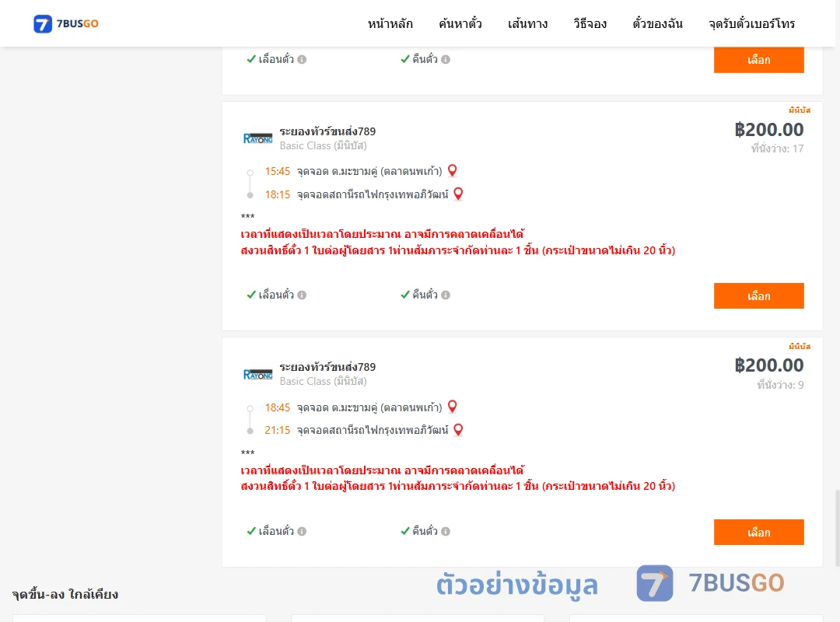
Task: Click stop name จุดจอด ต.มะขามคู่ in 18:45 trip
Action: (369, 407)
